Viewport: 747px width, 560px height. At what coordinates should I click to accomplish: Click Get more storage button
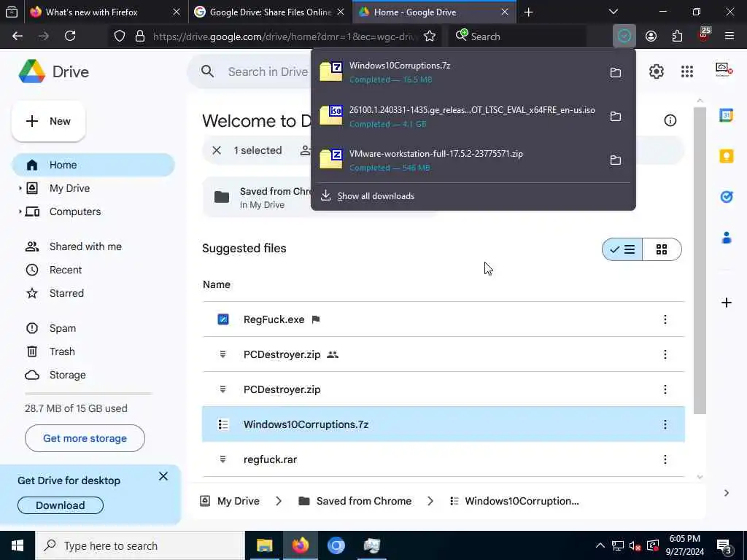85,438
